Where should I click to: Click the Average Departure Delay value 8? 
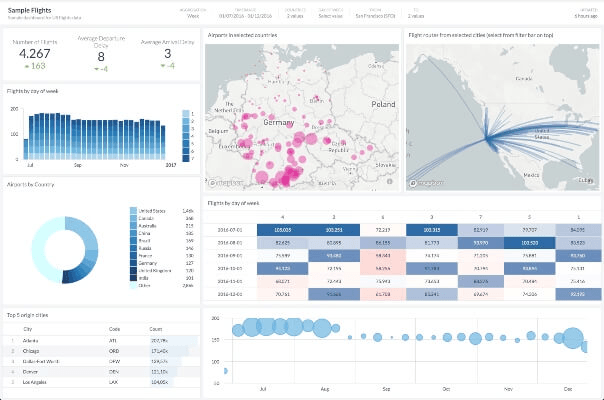(101, 57)
